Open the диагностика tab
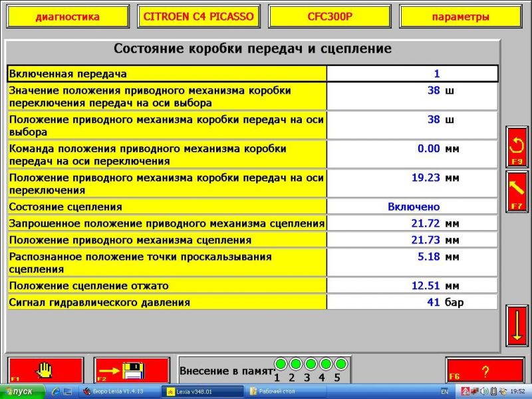Image resolution: width=532 pixels, height=399 pixels. click(x=67, y=17)
